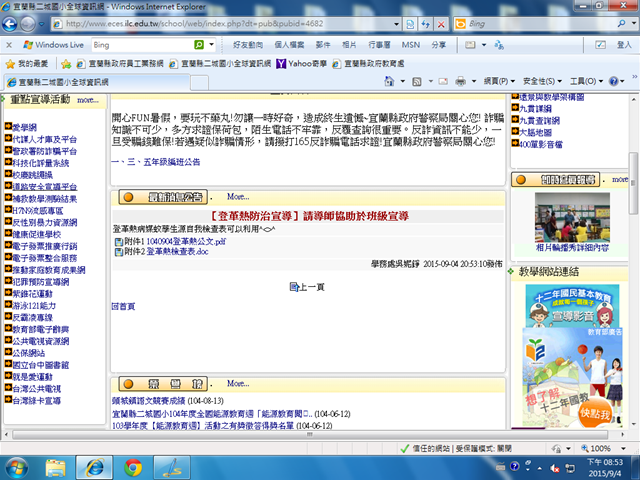Screen dimensions: 640x480
Task: Click More next to 最新消息公告
Action: 238,197
